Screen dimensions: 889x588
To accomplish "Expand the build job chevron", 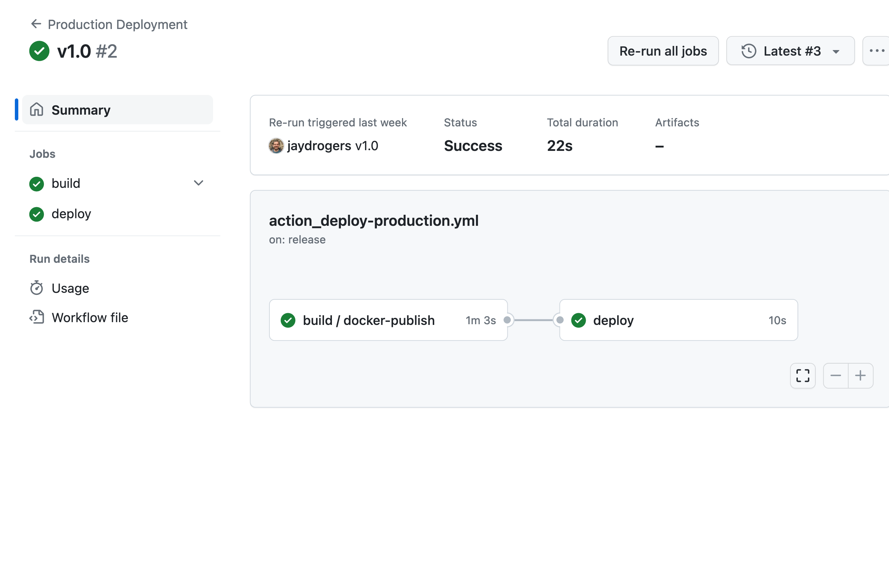I will click(198, 183).
